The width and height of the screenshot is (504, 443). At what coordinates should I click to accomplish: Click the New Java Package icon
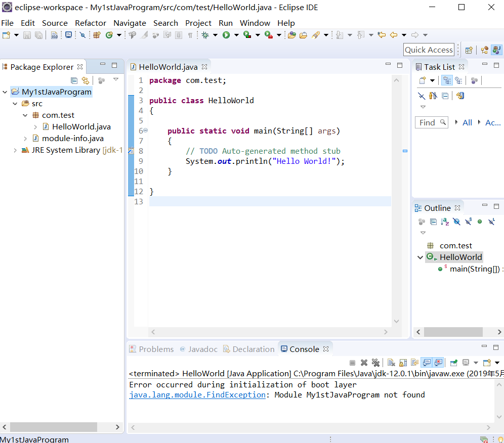pos(97,35)
